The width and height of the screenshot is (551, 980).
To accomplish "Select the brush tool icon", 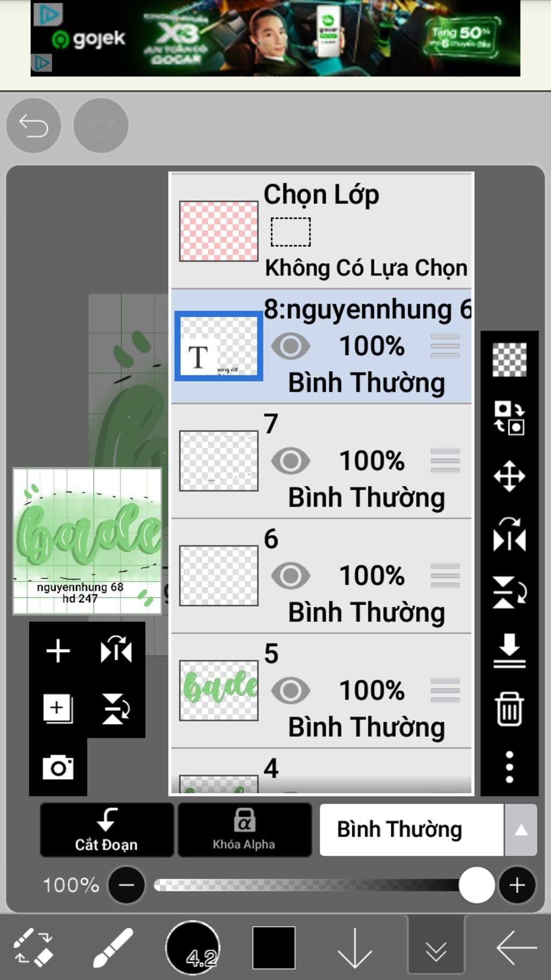I will click(x=112, y=947).
